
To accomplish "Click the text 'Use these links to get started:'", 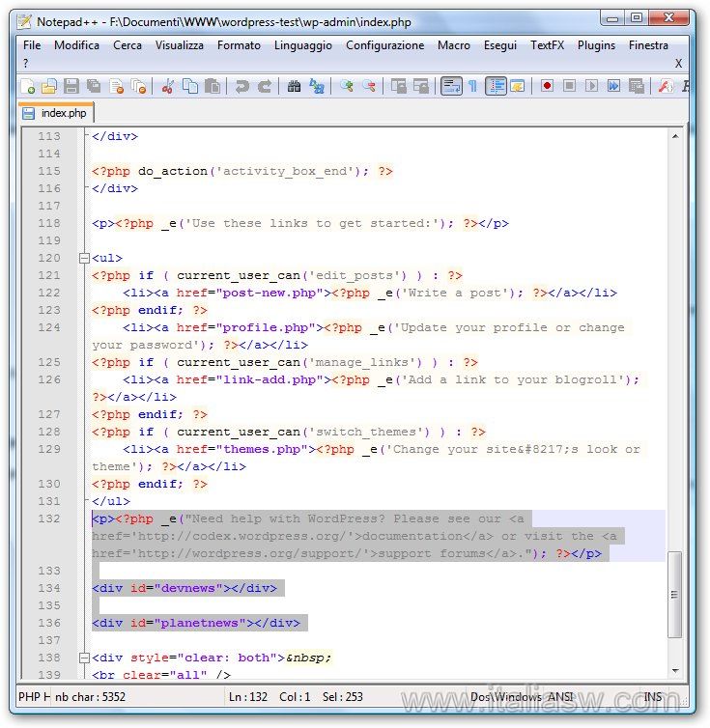I will tap(312, 223).
